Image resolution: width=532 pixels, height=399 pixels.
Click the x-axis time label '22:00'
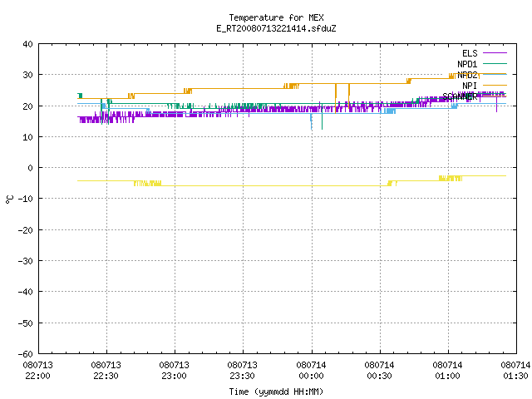[x=37, y=376]
